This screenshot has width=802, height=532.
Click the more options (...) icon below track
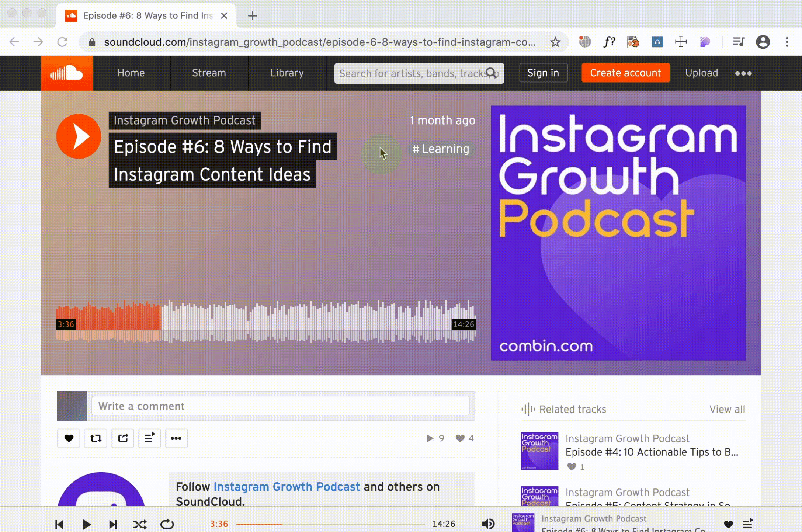(177, 438)
